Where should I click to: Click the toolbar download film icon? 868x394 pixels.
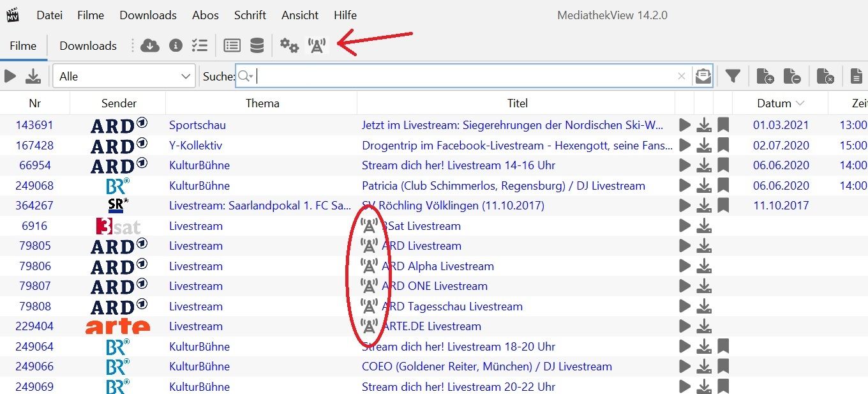click(x=33, y=77)
